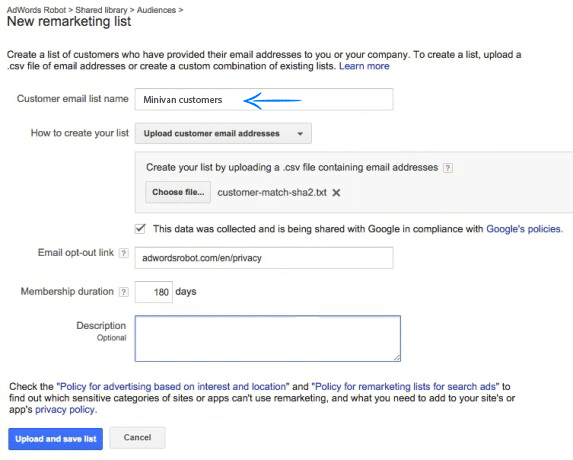Remove the uploaded customer-match-sha2.txt file
The image size is (573, 460).
point(336,193)
